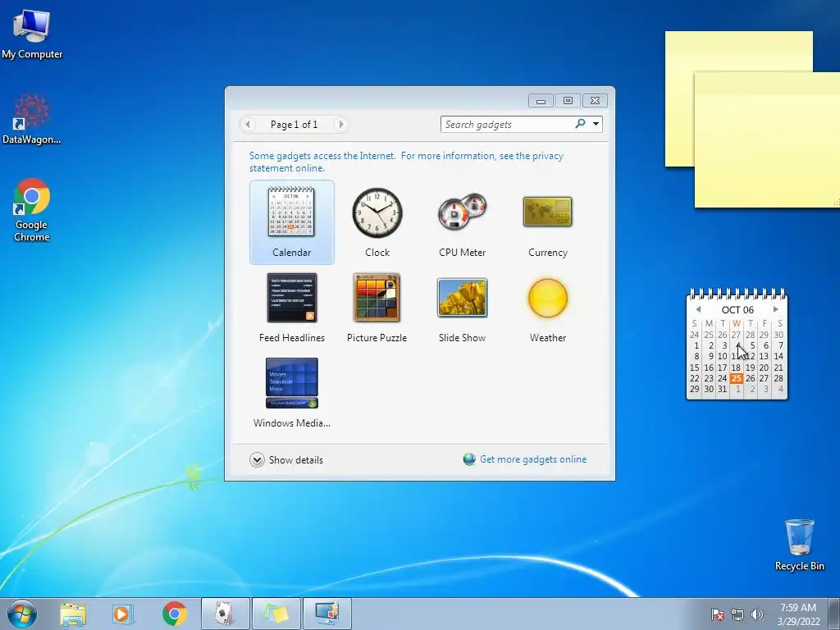Viewport: 840px width, 630px height.
Task: Pick the Currency gadget
Action: 547,222
